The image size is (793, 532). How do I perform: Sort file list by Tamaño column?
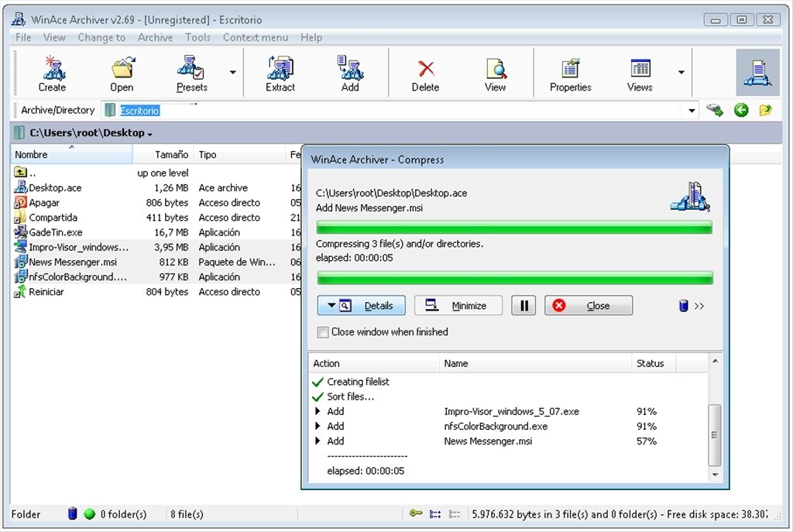click(x=163, y=154)
